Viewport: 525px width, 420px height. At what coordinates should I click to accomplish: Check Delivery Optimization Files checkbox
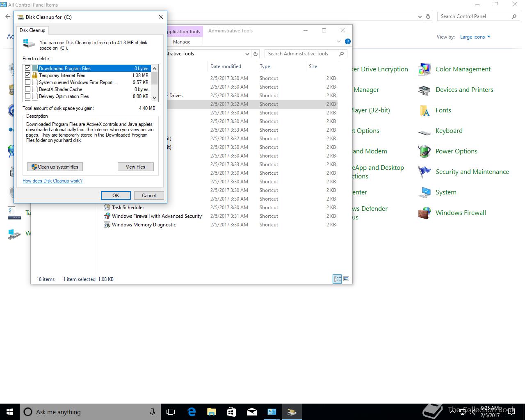[28, 96]
